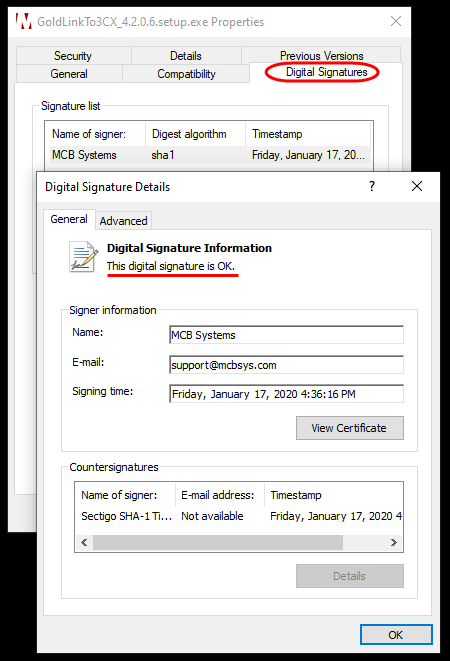
Task: Click OK in signature details dialog
Action: tap(396, 634)
